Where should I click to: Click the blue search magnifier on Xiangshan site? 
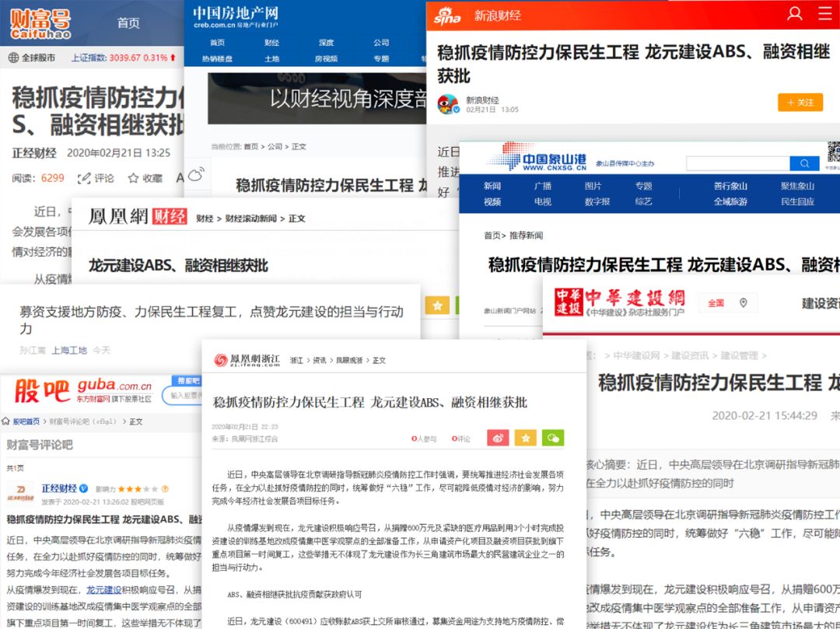tap(803, 163)
